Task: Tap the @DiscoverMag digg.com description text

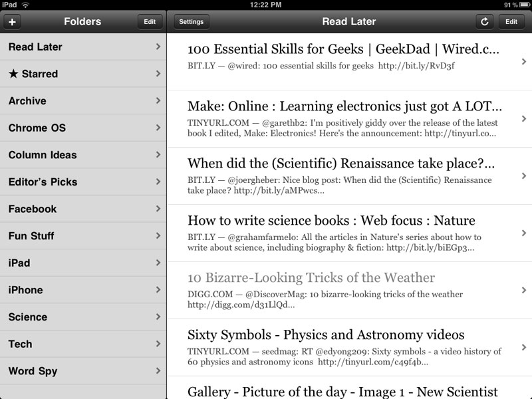Action: pos(325,299)
